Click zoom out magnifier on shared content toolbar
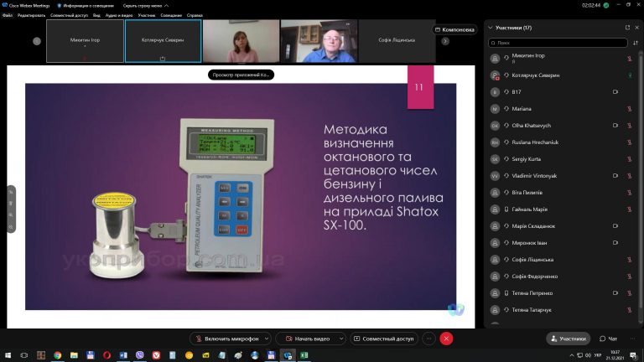The height and width of the screenshot is (362, 644). pyautogui.click(x=11, y=226)
